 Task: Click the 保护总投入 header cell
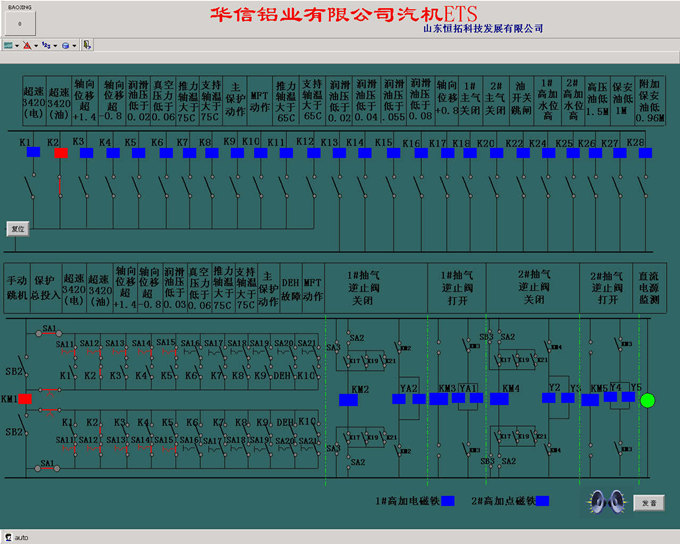click(46, 288)
